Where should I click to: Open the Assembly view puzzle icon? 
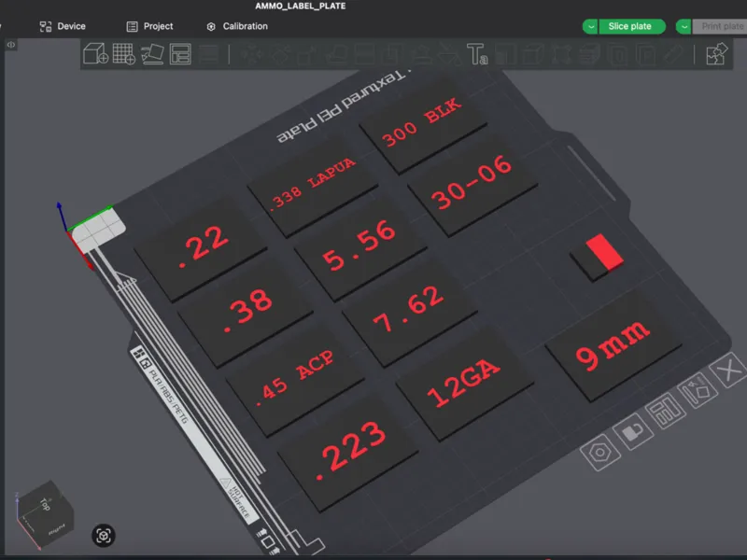(x=716, y=54)
